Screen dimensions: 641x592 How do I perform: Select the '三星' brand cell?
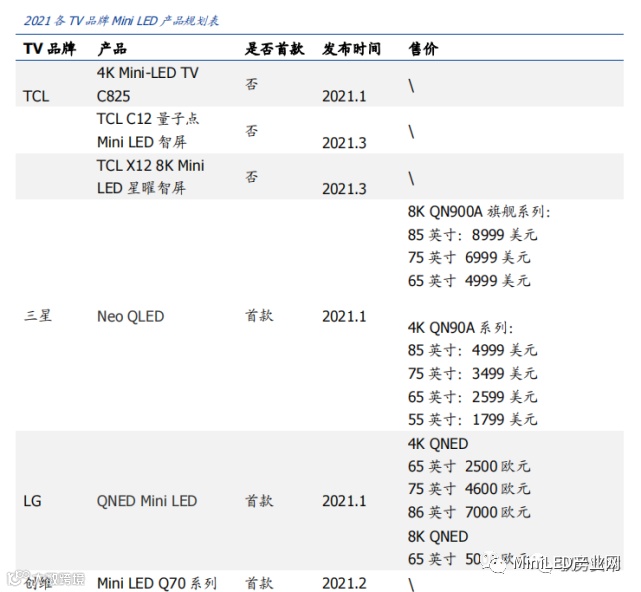(x=38, y=316)
